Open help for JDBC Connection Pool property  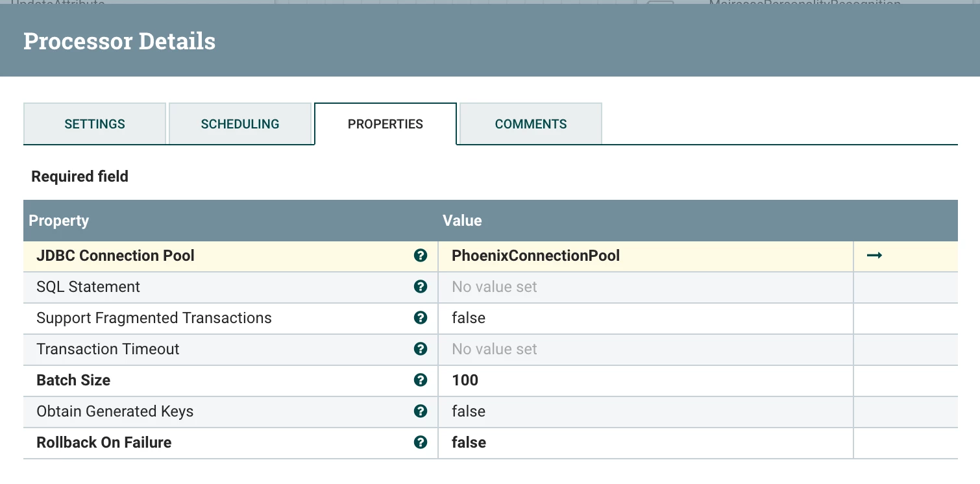[421, 256]
